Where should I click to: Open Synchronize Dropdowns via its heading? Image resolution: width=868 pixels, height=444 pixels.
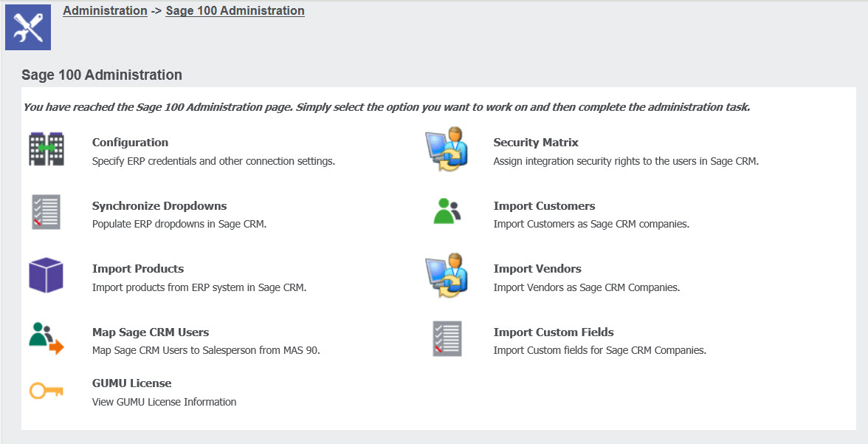pyautogui.click(x=159, y=205)
